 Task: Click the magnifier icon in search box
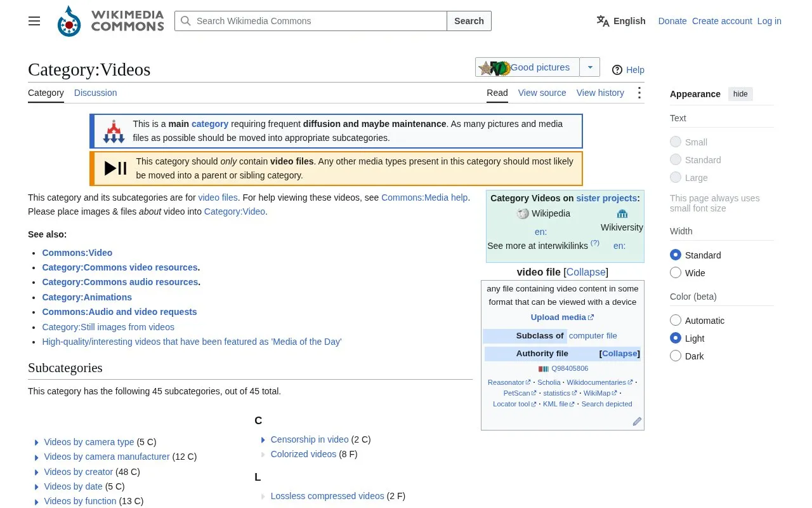pyautogui.click(x=185, y=21)
